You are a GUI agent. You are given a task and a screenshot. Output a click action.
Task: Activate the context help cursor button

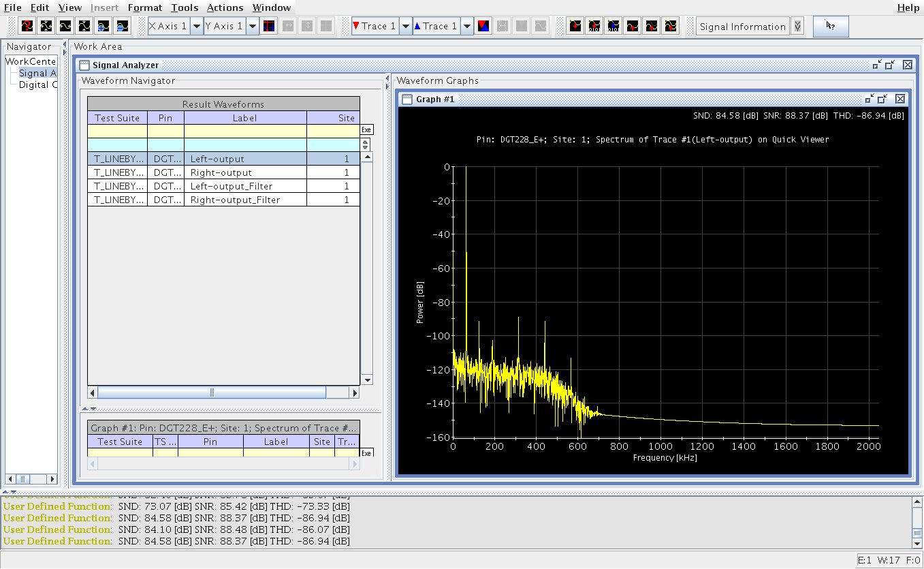(x=830, y=27)
